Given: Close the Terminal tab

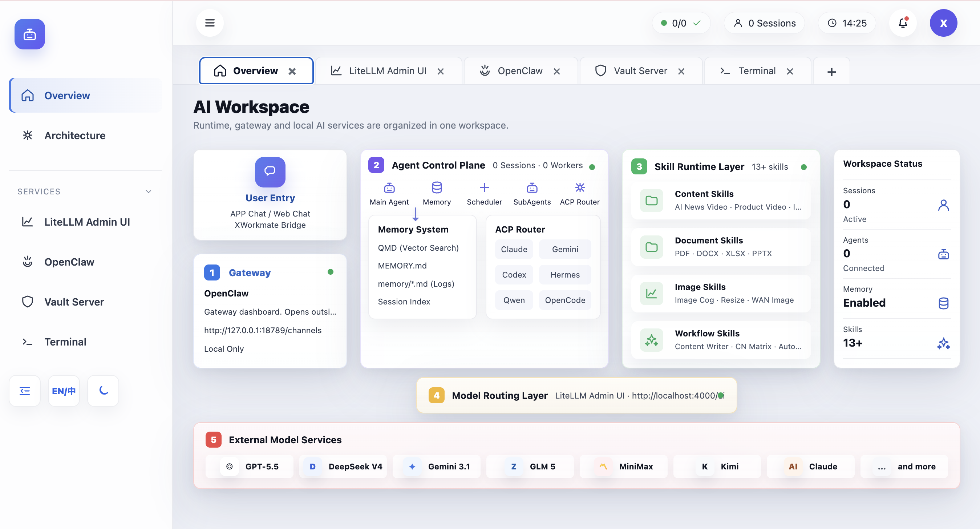Looking at the screenshot, I should 790,71.
